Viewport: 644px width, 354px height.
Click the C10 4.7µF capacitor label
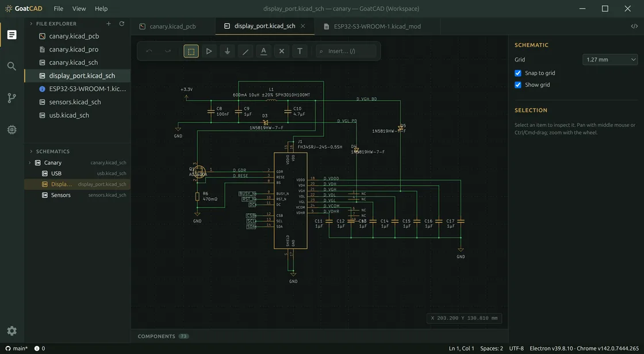pyautogui.click(x=298, y=111)
